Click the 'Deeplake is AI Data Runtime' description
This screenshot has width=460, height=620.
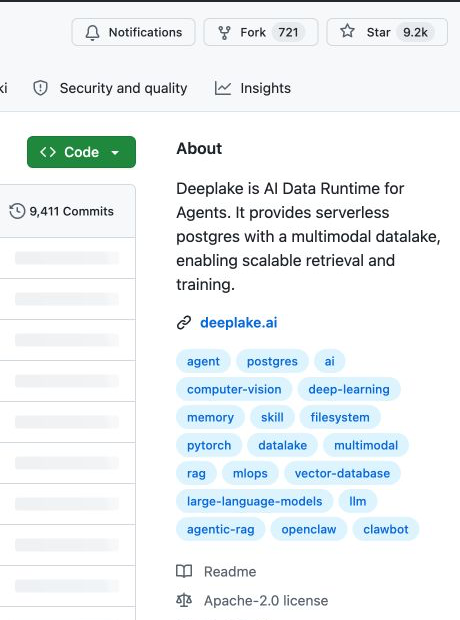click(x=309, y=236)
